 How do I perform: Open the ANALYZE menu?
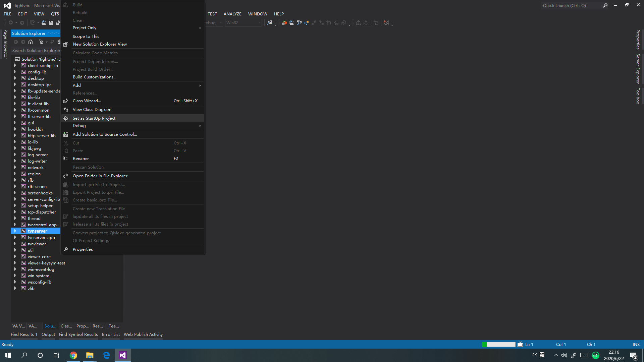(232, 14)
